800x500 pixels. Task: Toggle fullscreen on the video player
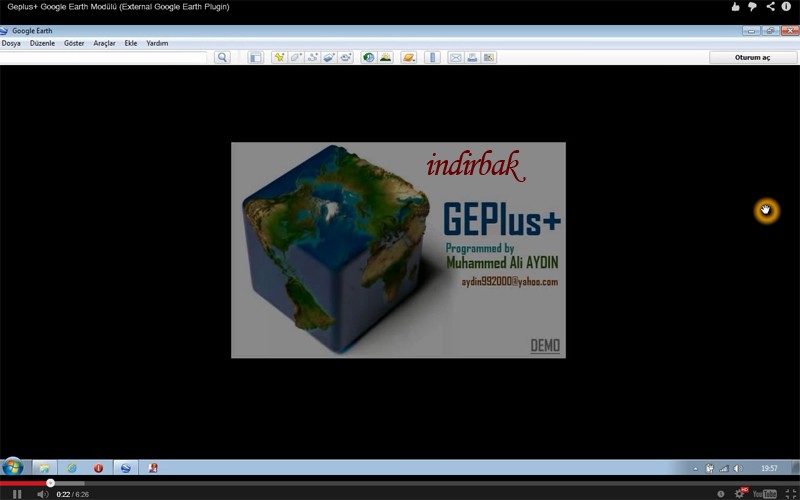pyautogui.click(x=790, y=494)
